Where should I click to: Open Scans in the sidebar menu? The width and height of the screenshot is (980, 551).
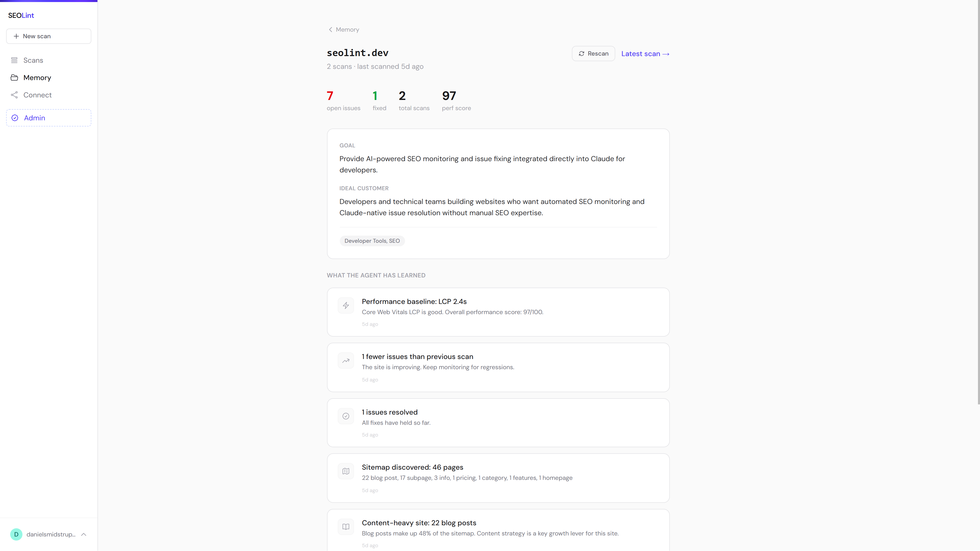coord(33,60)
